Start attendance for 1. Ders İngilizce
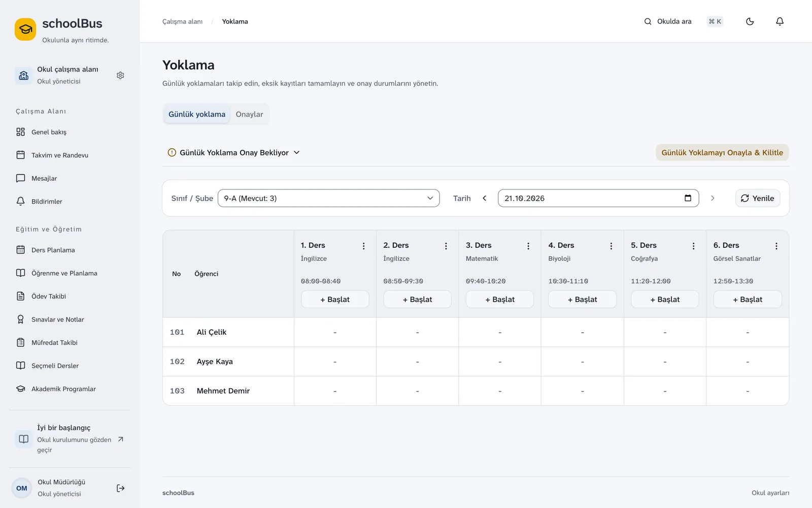This screenshot has width=812, height=508. [335, 299]
